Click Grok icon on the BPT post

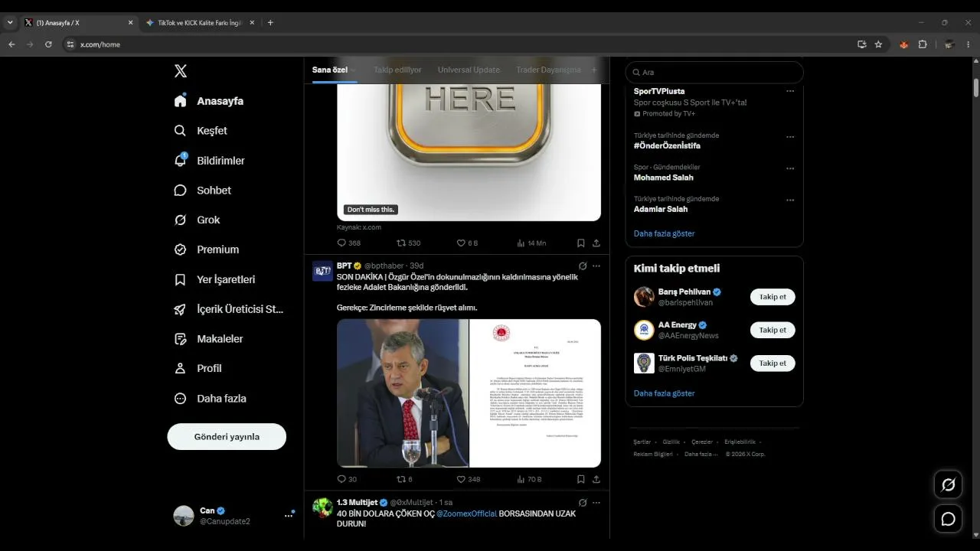pos(583,266)
